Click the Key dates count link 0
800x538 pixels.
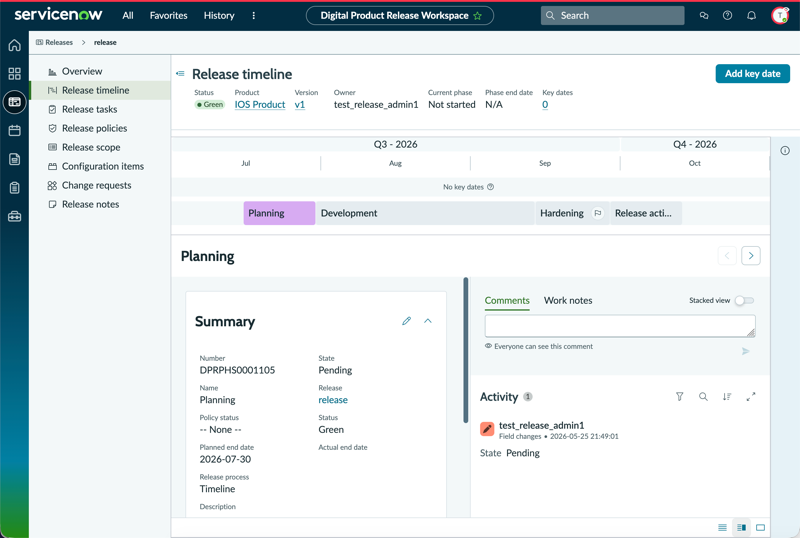click(545, 105)
